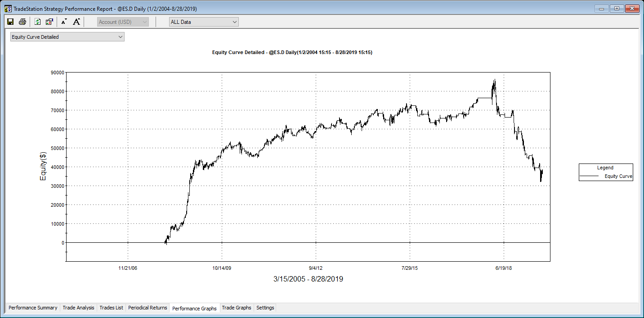This screenshot has height=318, width=644.
Task: Click the Save report disk icon
Action: pyautogui.click(x=10, y=22)
